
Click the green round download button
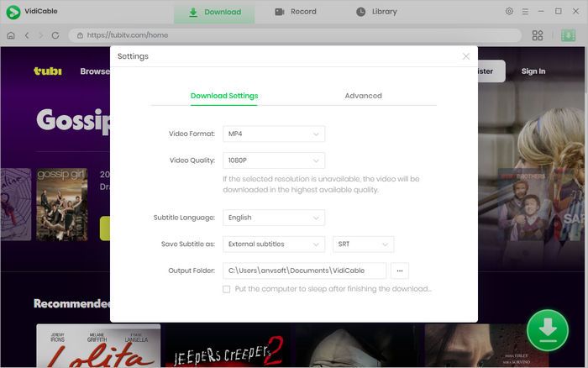(547, 330)
